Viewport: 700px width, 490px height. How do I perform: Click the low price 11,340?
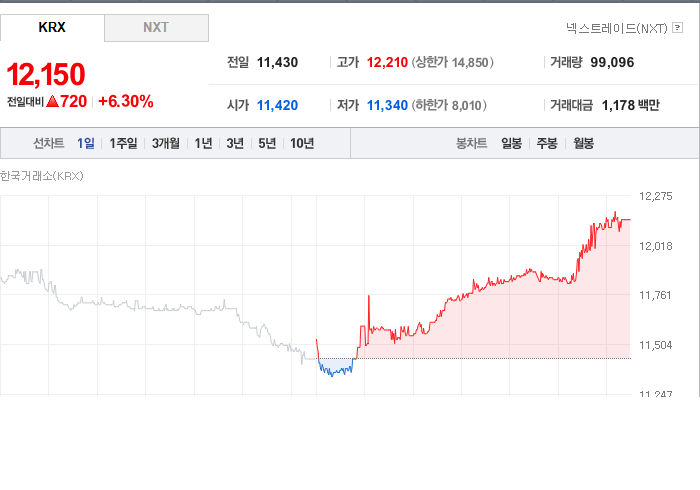point(387,105)
